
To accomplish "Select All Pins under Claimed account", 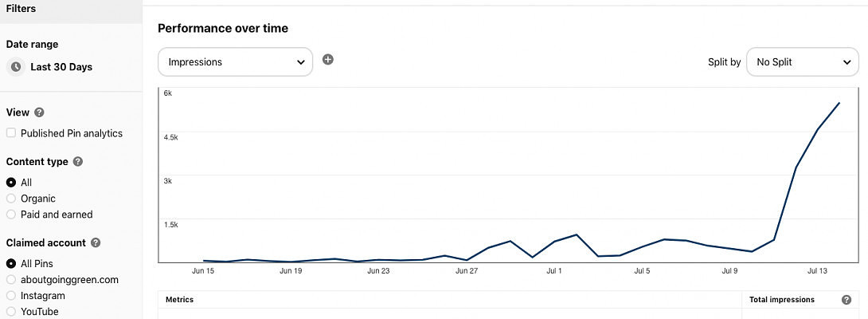I will (11, 263).
